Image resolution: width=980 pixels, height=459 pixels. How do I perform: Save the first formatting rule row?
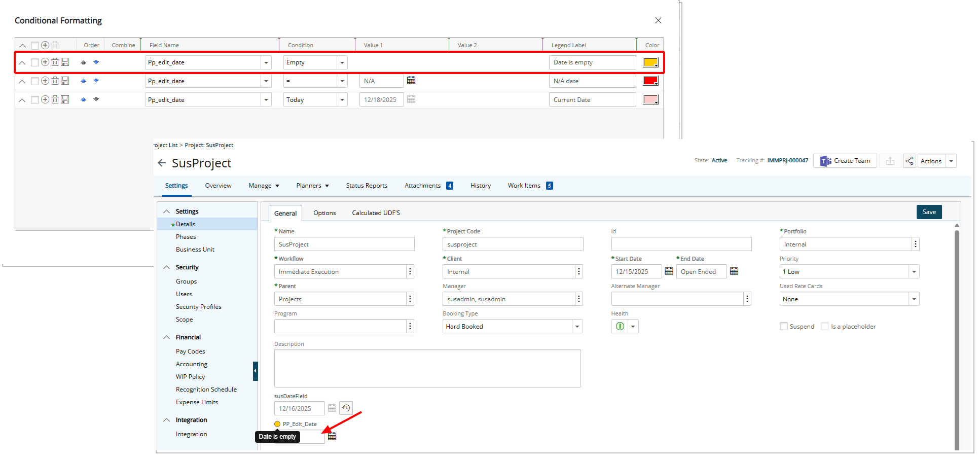[65, 62]
